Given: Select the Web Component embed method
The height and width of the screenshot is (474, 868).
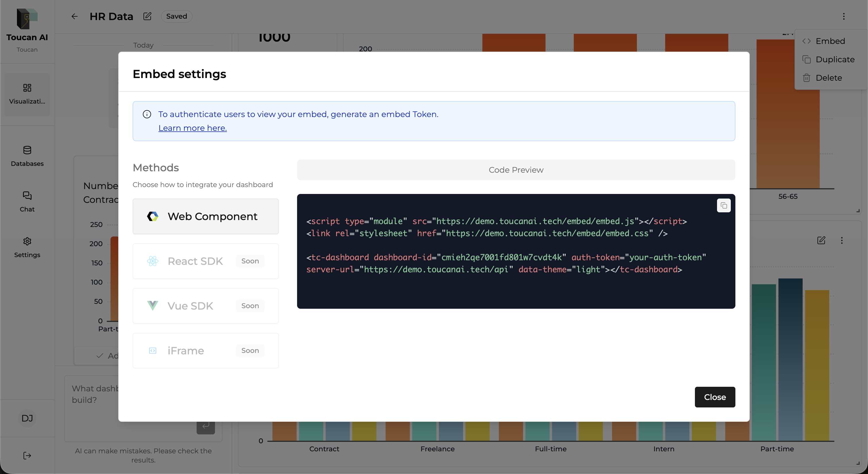Looking at the screenshot, I should [206, 216].
